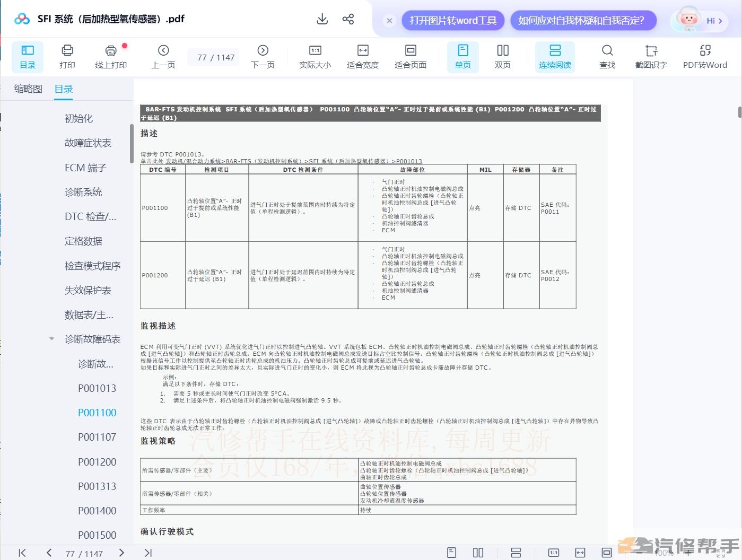Click bottom bar double page icon
The width and height of the screenshot is (742, 560).
click(x=478, y=553)
